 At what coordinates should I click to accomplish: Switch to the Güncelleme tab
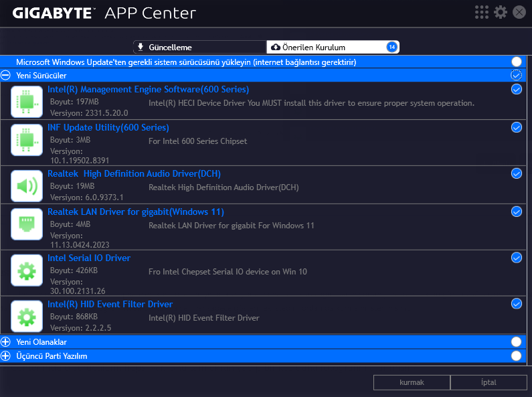coord(199,47)
